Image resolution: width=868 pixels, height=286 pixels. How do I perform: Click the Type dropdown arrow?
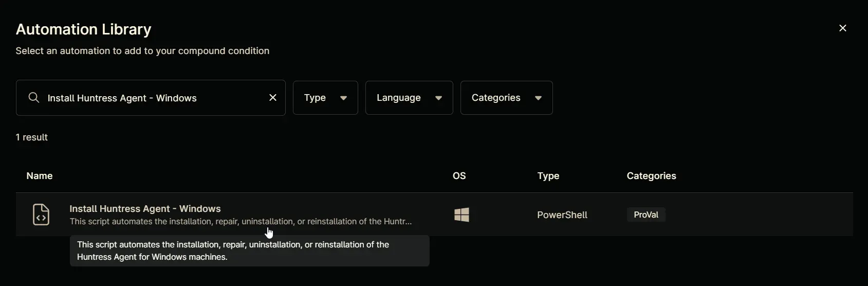[x=343, y=98]
